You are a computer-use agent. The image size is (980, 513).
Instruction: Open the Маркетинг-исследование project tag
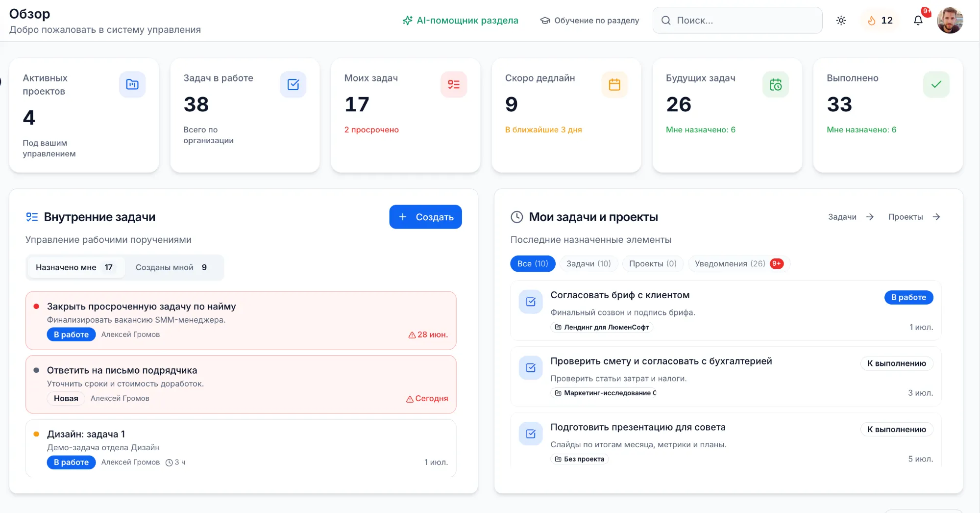pos(605,393)
